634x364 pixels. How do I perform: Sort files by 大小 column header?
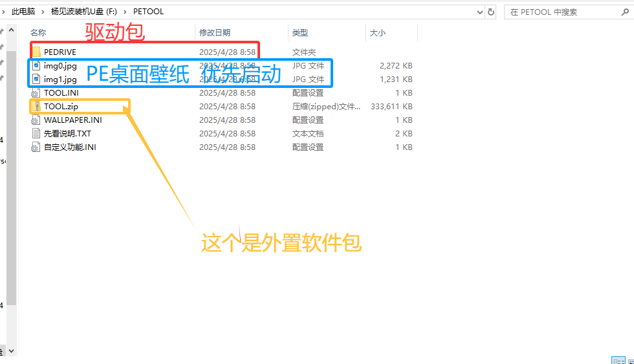pyautogui.click(x=377, y=32)
